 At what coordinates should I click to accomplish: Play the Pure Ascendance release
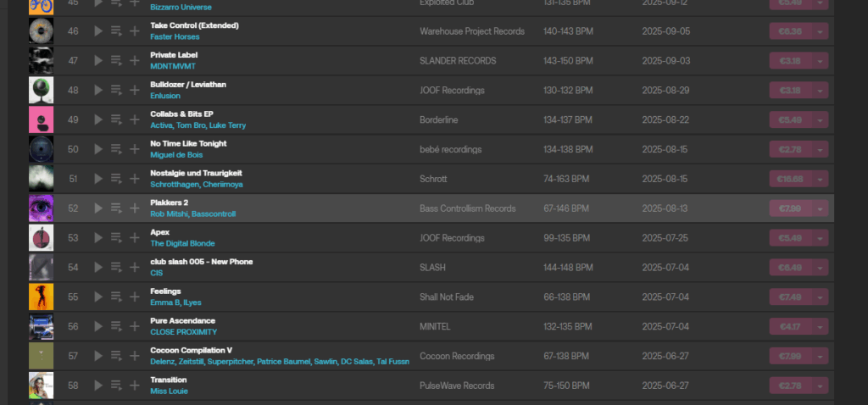click(x=98, y=327)
